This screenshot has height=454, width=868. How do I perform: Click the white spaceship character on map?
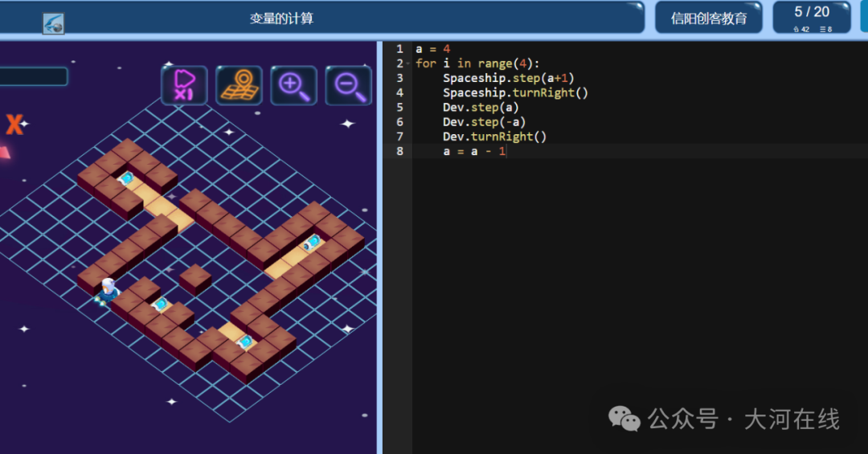coord(108,289)
